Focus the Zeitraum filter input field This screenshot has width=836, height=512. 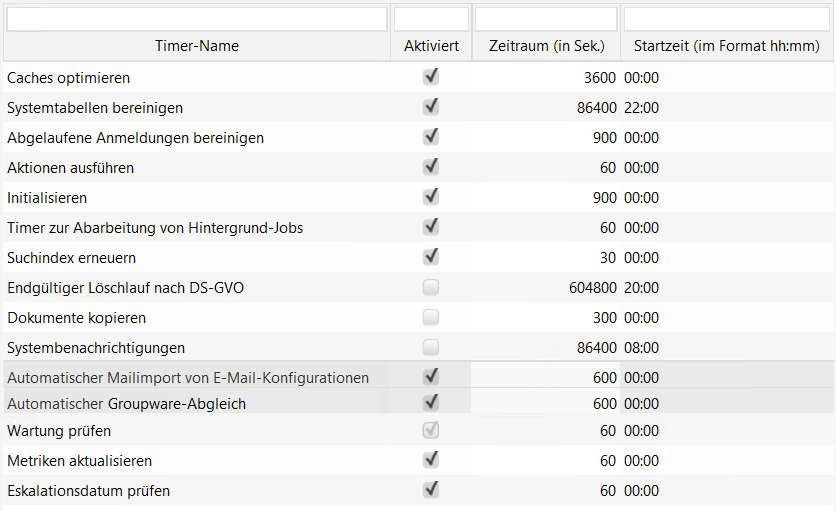point(546,19)
